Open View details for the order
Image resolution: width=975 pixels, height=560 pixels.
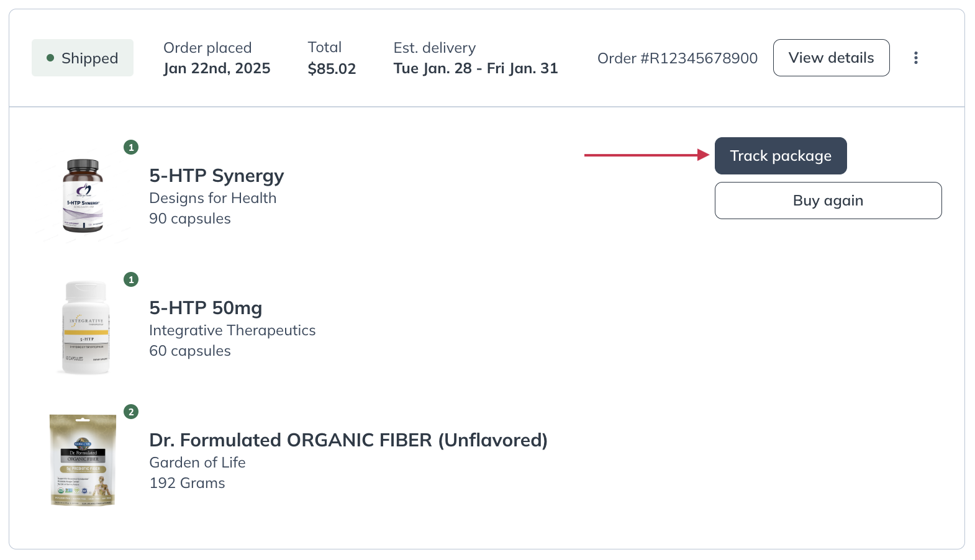[830, 58]
